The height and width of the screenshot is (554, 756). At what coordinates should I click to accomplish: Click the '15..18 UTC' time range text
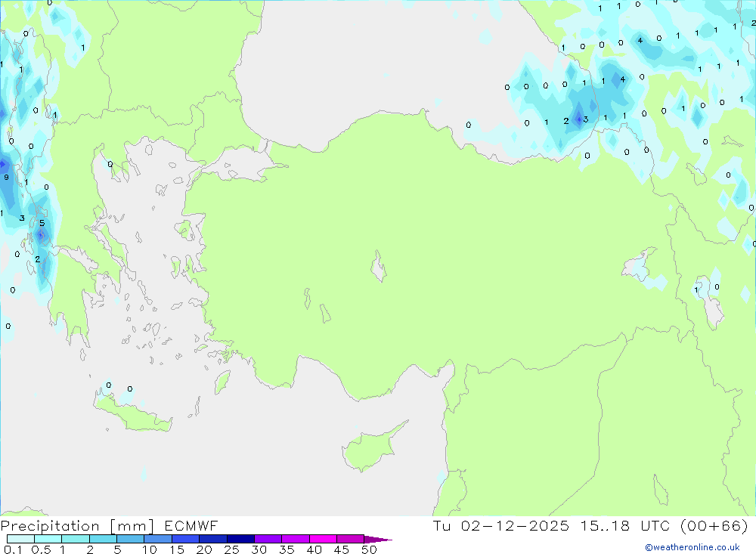[x=625, y=525]
